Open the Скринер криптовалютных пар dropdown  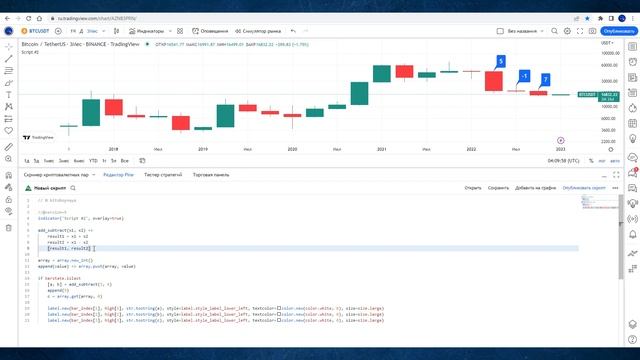(x=59, y=175)
